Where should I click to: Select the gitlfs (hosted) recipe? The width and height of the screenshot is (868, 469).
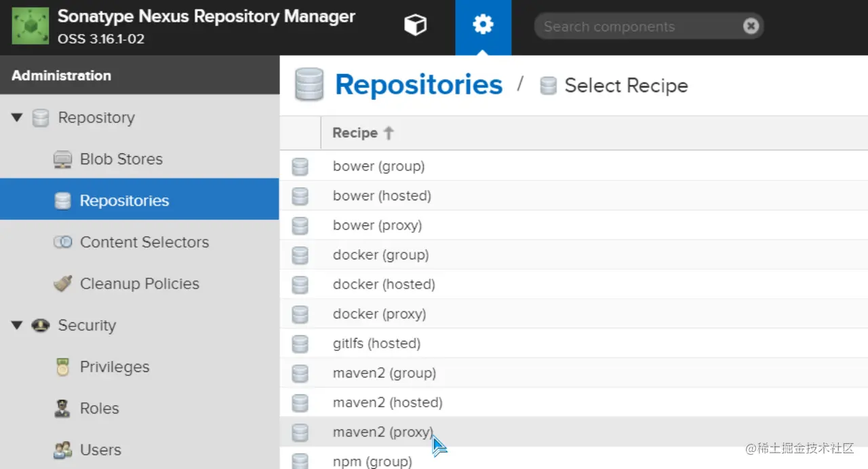point(574,343)
